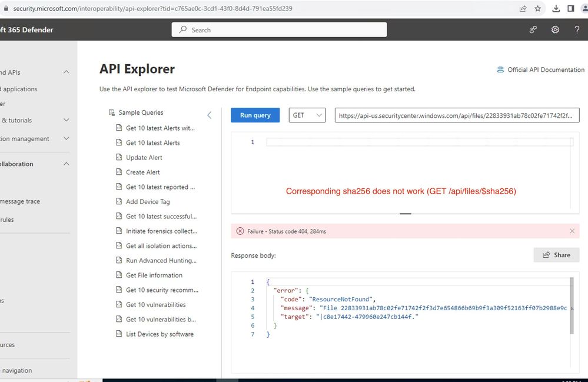Bookmark this page with star icon
This screenshot has width=588, height=382.
[x=538, y=8]
